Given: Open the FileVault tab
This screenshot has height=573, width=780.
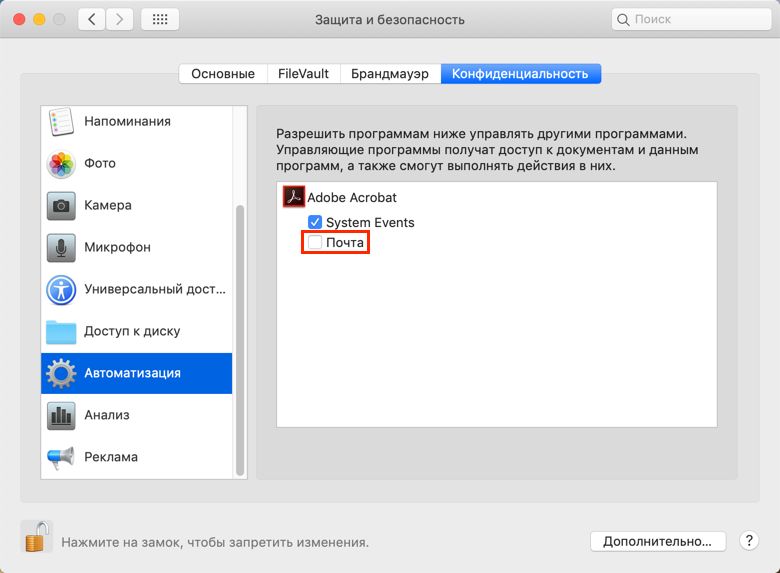Looking at the screenshot, I should (x=304, y=74).
